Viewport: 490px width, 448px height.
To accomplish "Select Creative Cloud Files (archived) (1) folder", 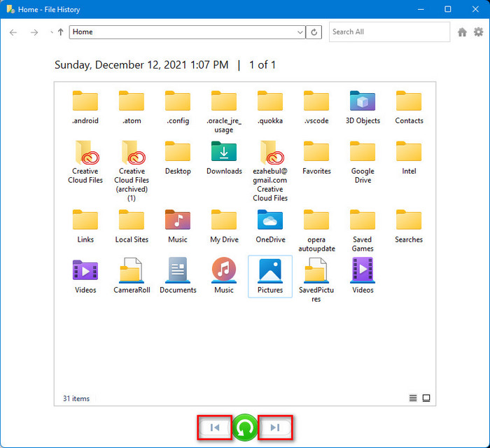I will coord(132,171).
